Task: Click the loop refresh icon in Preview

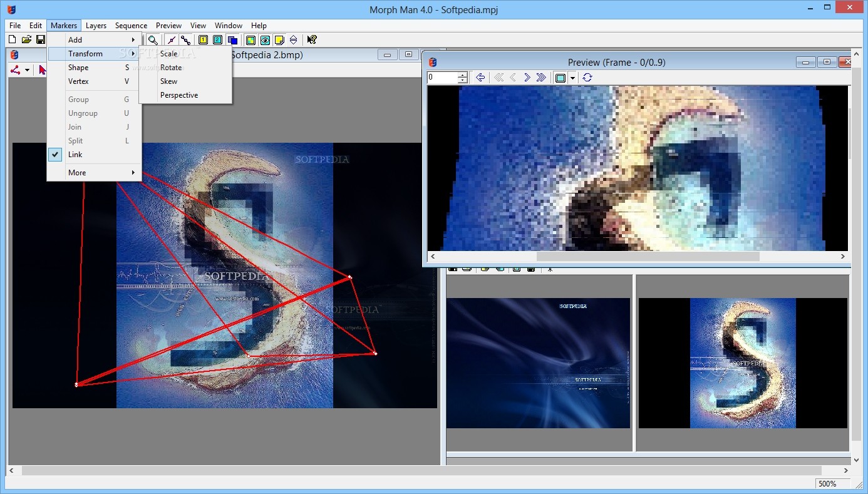Action: (x=587, y=78)
